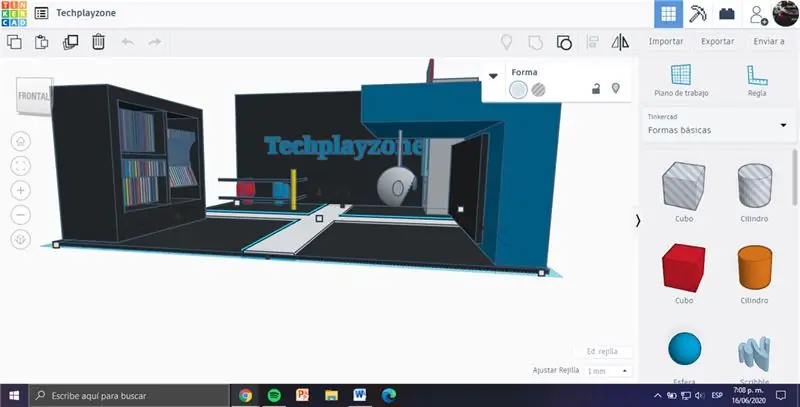Redo with the right arrow icon
Image resolution: width=800 pixels, height=407 pixels.
point(155,42)
